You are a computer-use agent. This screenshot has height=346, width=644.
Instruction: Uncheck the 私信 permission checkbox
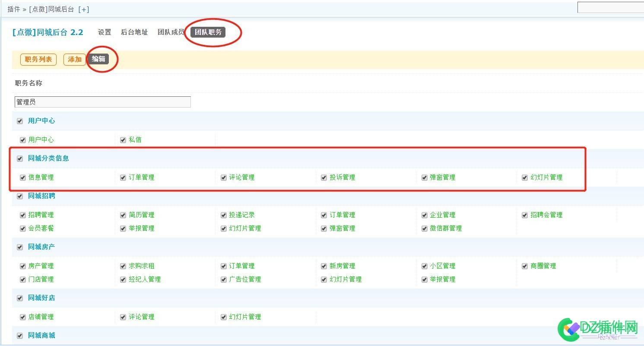123,140
